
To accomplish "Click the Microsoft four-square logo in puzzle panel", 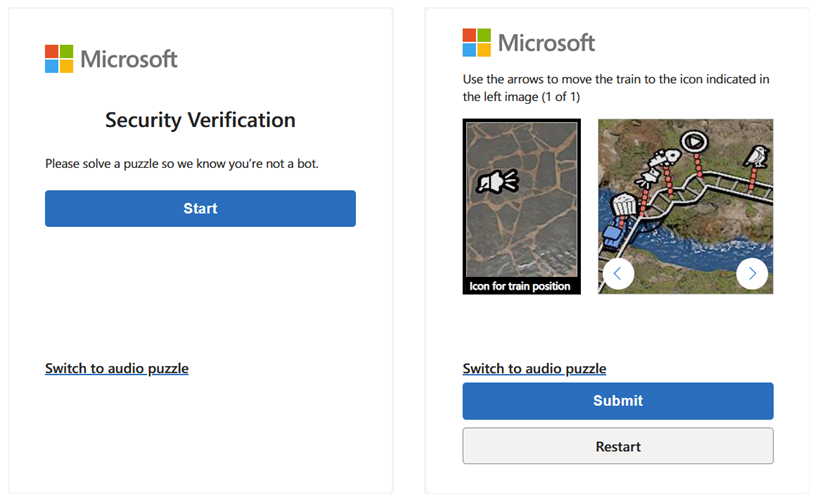I will click(477, 43).
